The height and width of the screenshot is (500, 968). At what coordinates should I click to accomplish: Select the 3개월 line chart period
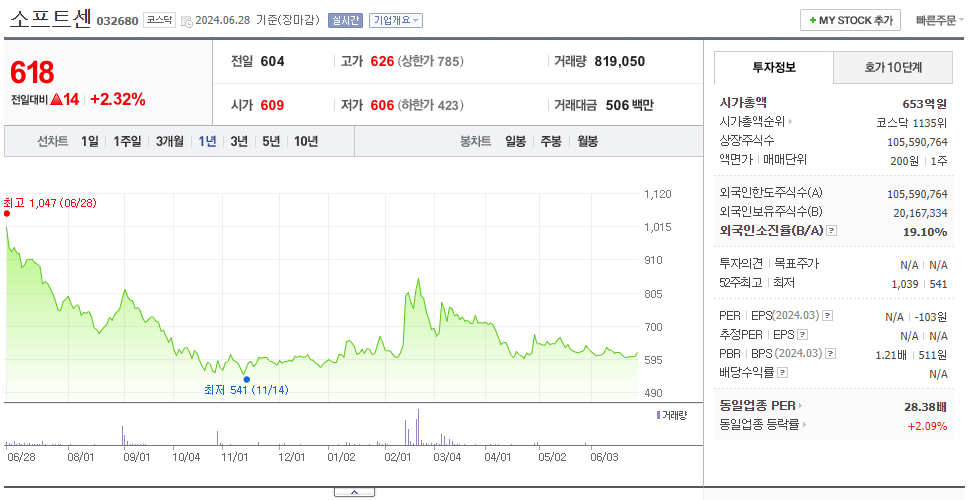click(x=170, y=141)
